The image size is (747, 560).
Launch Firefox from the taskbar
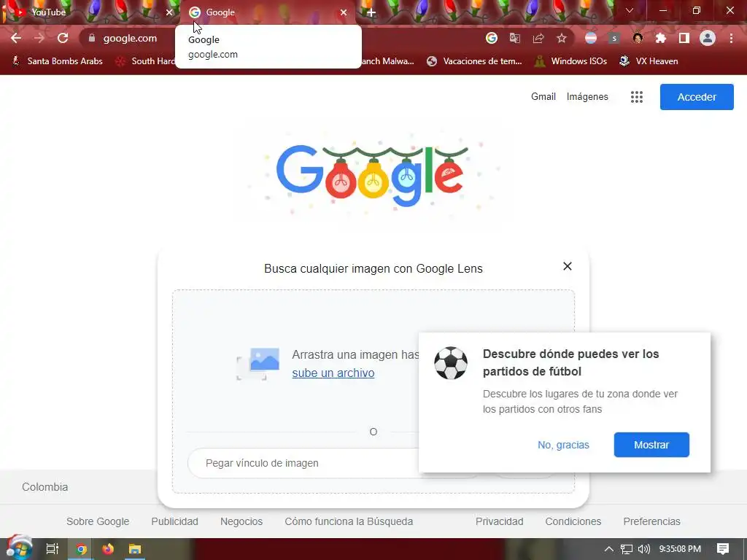click(108, 549)
